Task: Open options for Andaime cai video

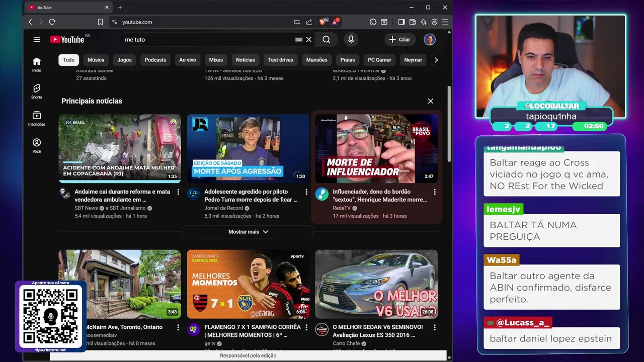Action: coord(178,192)
